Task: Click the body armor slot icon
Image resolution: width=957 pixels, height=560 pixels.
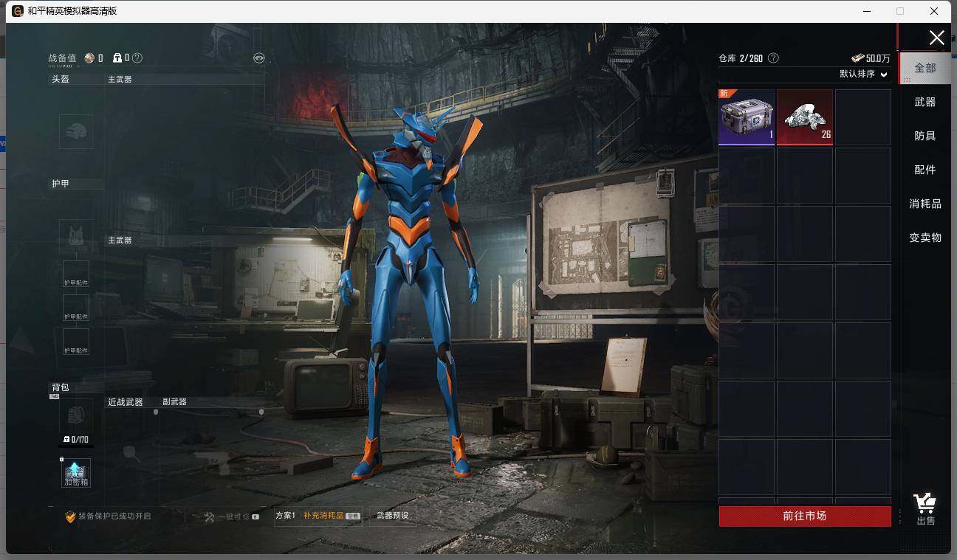Action: coord(76,236)
